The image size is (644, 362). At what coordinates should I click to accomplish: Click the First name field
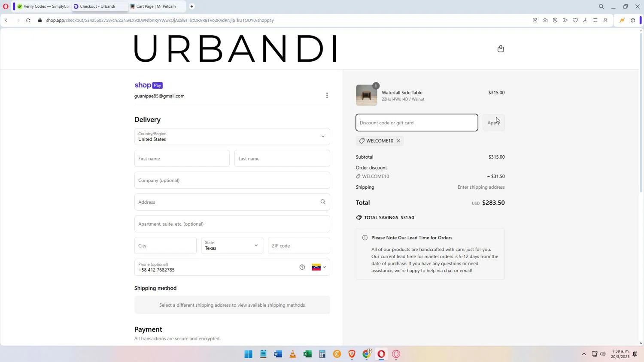tap(182, 159)
